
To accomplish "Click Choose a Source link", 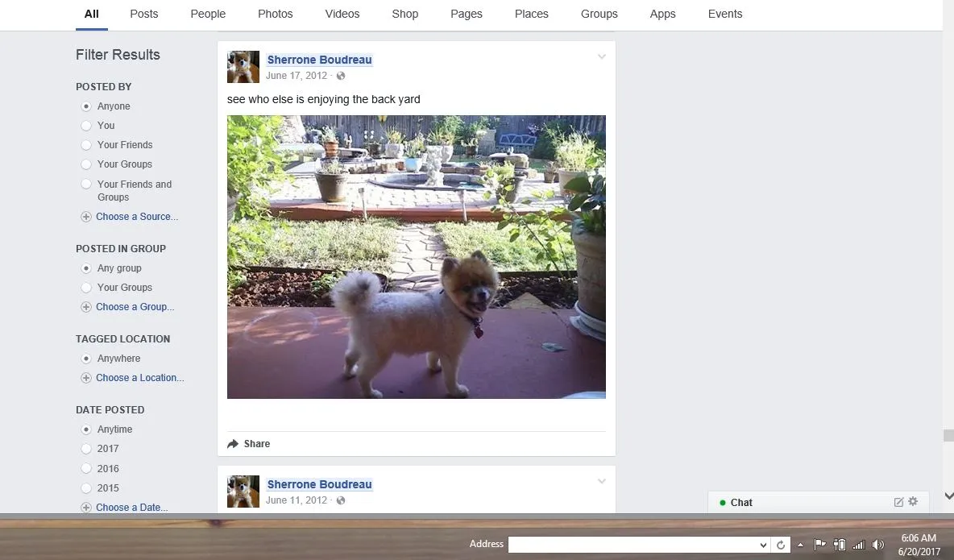I will 137,217.
